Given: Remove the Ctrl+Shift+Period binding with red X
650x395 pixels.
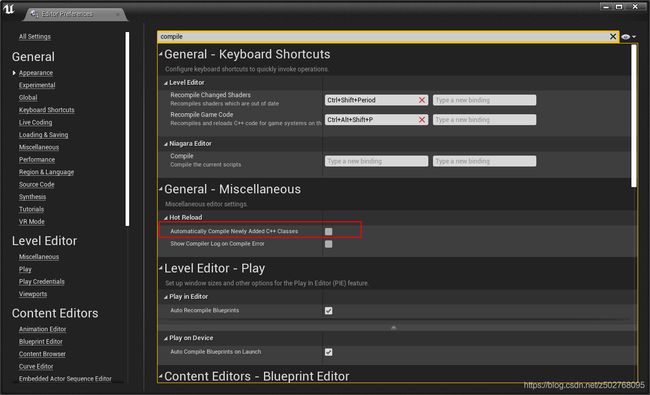Looking at the screenshot, I should pyautogui.click(x=422, y=100).
